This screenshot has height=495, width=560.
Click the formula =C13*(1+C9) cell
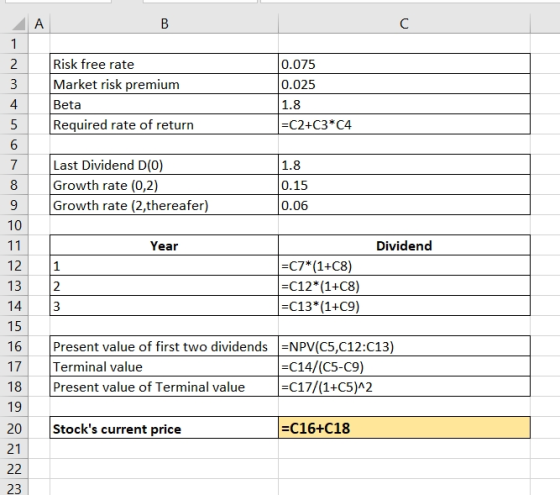pyautogui.click(x=404, y=306)
